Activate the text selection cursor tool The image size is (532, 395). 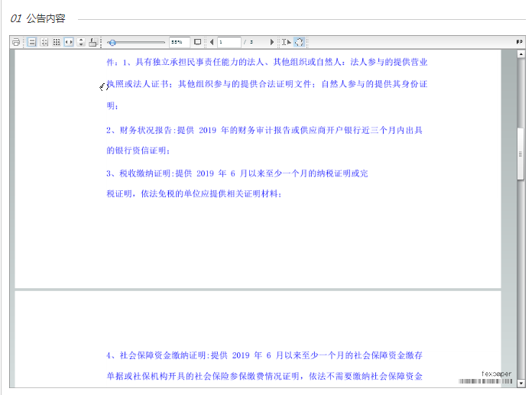click(285, 42)
